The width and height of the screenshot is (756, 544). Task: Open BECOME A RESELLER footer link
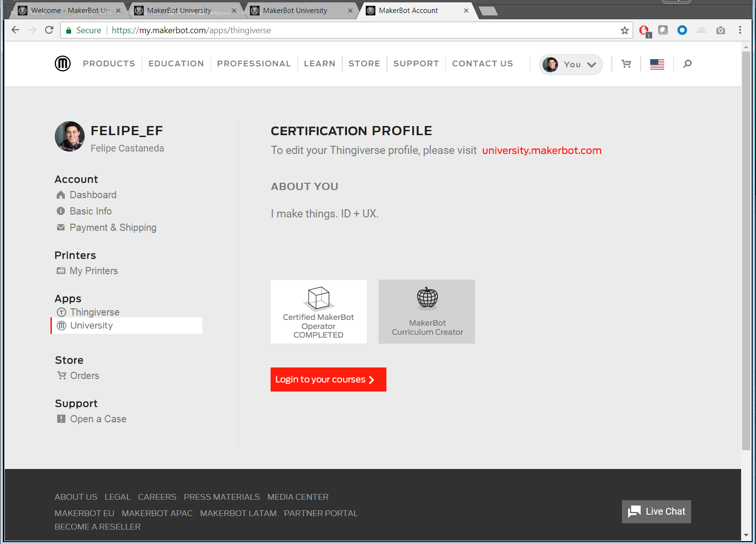pos(98,527)
